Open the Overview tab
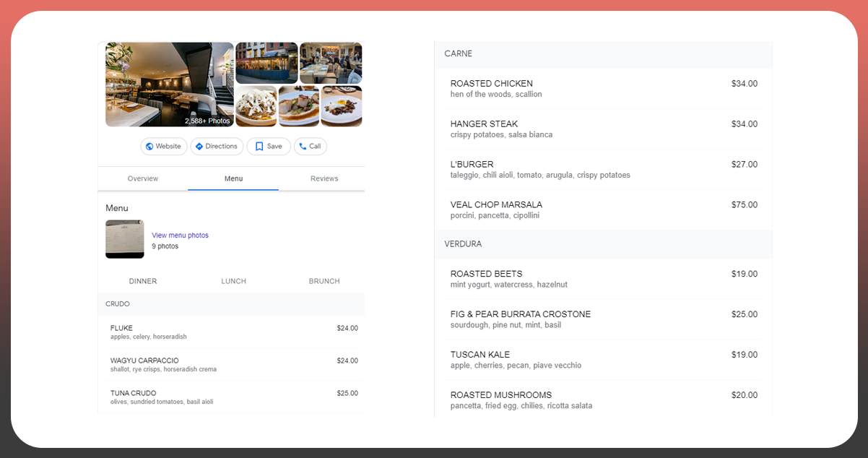Screen dimensions: 868x458 point(143,178)
